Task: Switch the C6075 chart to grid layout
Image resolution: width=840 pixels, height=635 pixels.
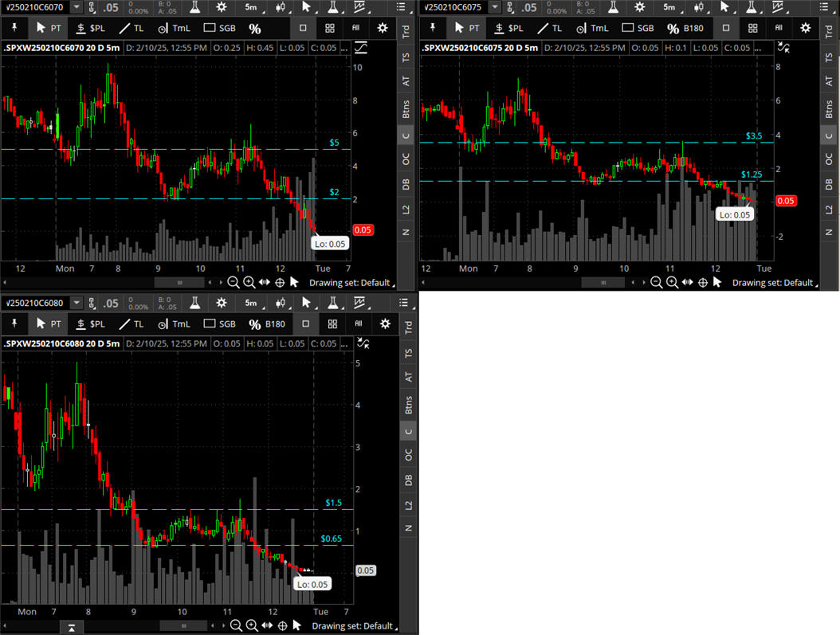Action: pyautogui.click(x=752, y=28)
